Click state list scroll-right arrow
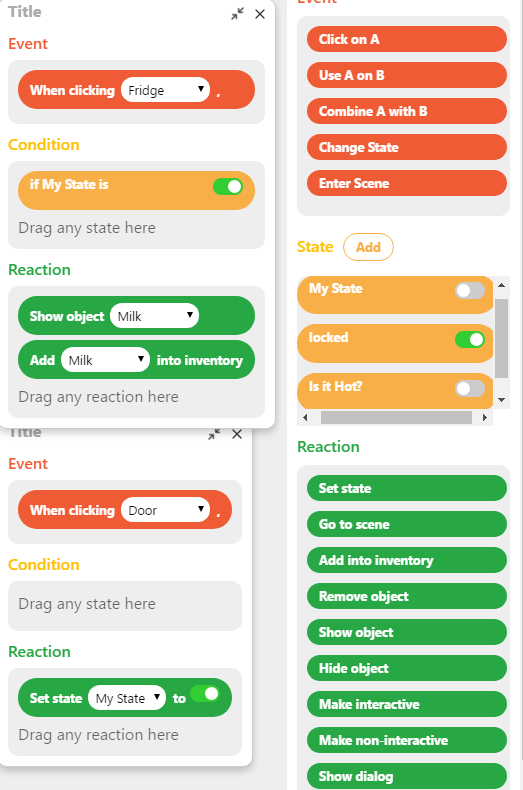 click(485, 417)
